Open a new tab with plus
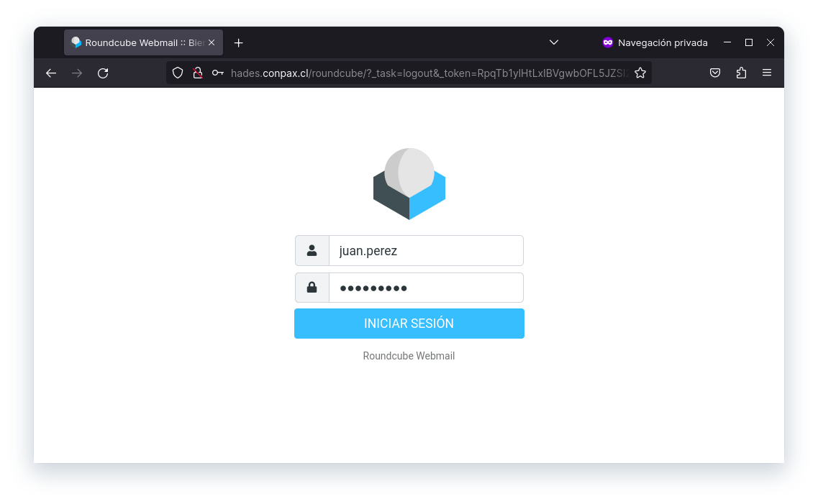818x504 pixels. (x=238, y=42)
